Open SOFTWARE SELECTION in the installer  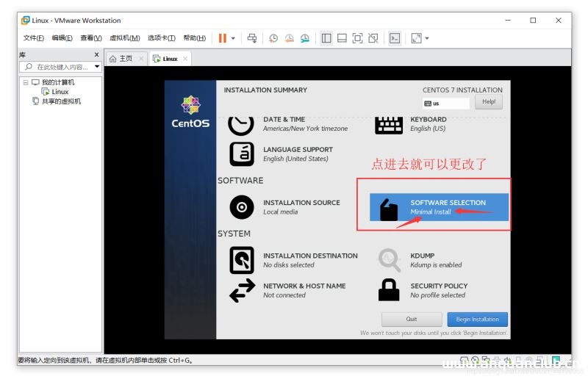click(438, 207)
